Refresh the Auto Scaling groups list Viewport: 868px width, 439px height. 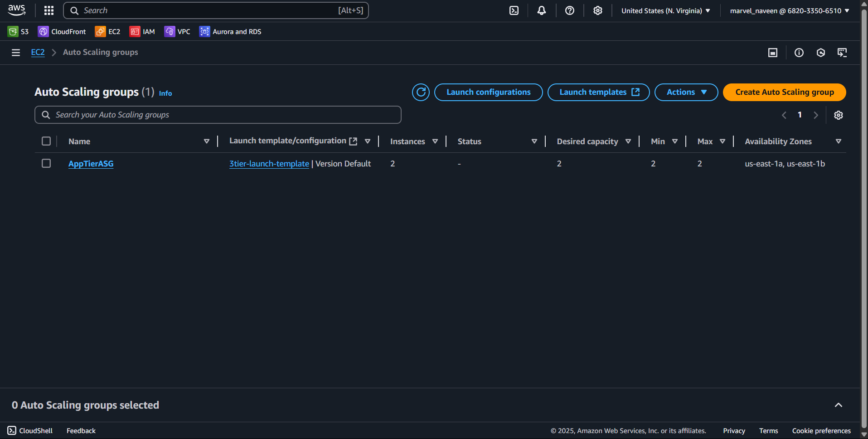(421, 92)
